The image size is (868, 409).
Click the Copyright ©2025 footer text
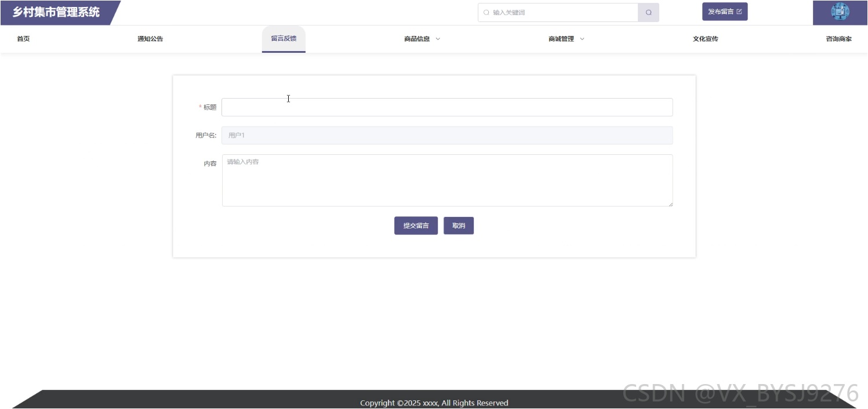[434, 403]
